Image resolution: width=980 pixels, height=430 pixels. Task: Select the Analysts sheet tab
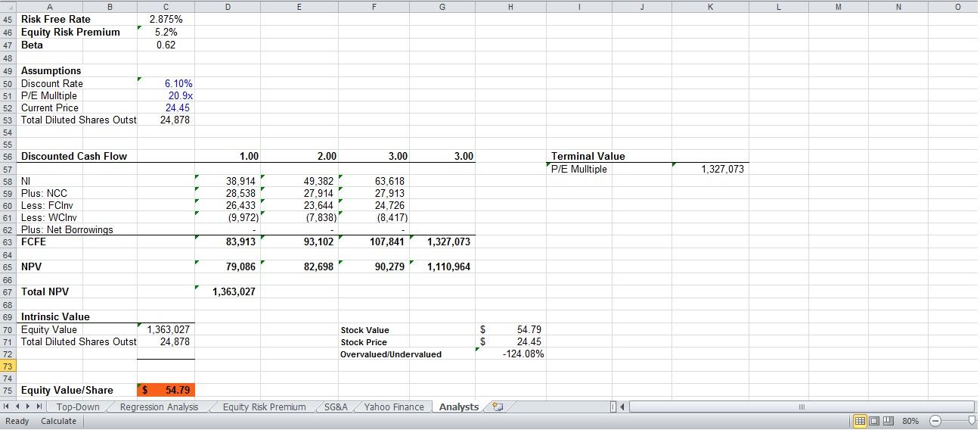[459, 407]
